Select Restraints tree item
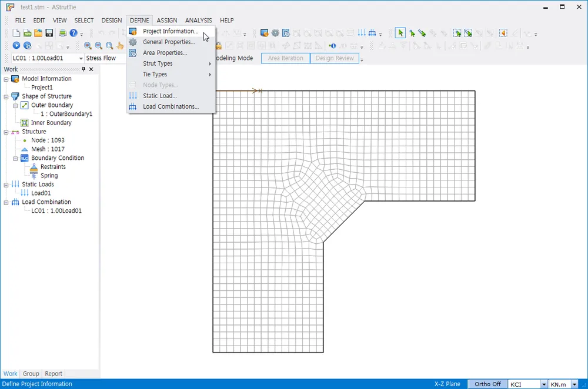The image size is (588, 389). [53, 167]
